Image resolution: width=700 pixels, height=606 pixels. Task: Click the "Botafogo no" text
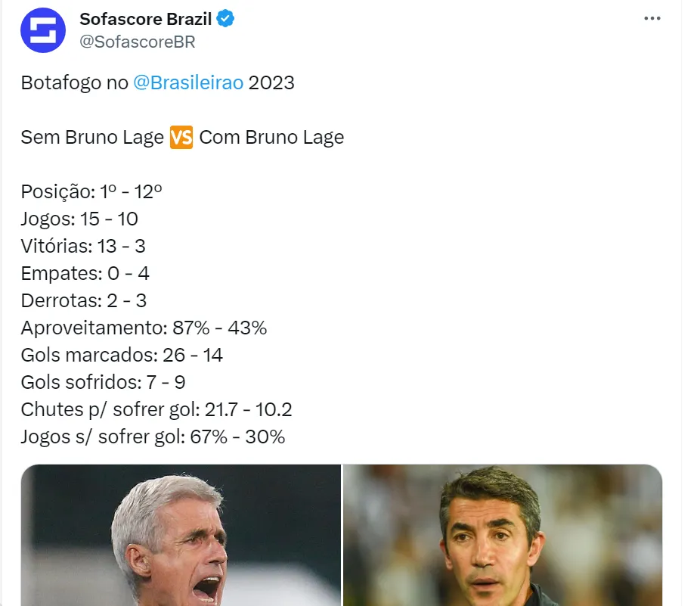pos(74,83)
